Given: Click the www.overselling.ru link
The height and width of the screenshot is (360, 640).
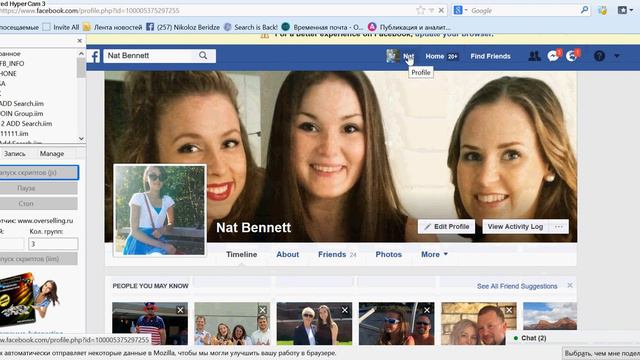Looking at the screenshot, I should [45, 221].
